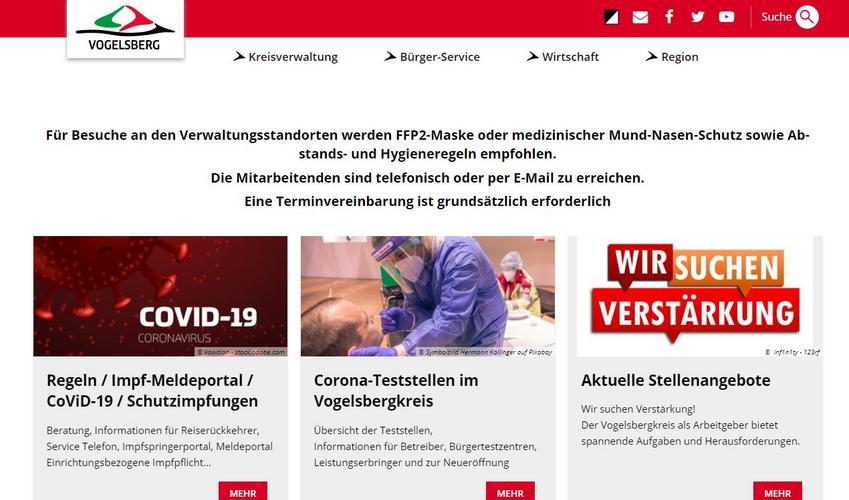Image resolution: width=849 pixels, height=500 pixels.
Task: Click the magnifying glass search icon
Action: (807, 17)
